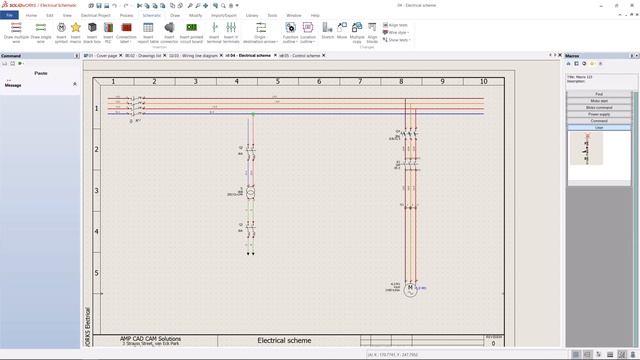Click the Find macro category button
Viewport: 640px width, 360px height.
tap(599, 94)
